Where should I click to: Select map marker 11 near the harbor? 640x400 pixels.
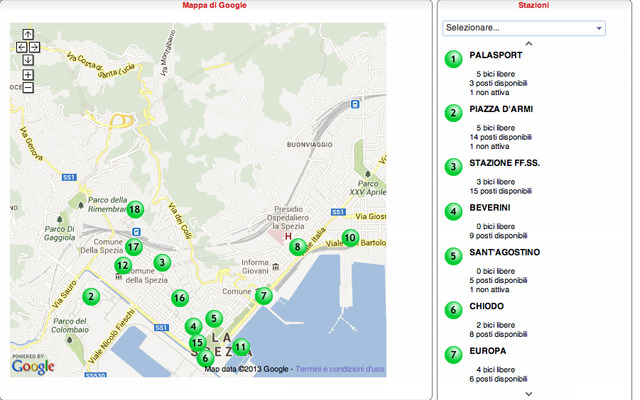coord(241,347)
